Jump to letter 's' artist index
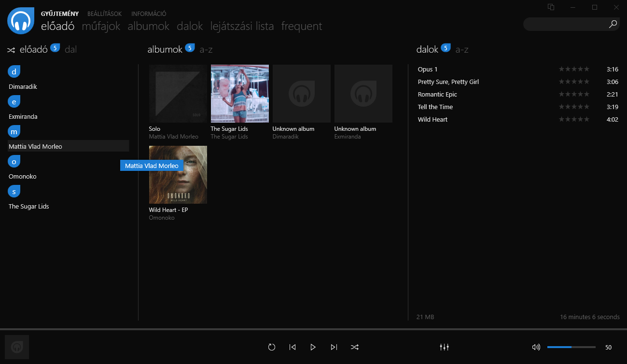The width and height of the screenshot is (627, 364). (14, 192)
